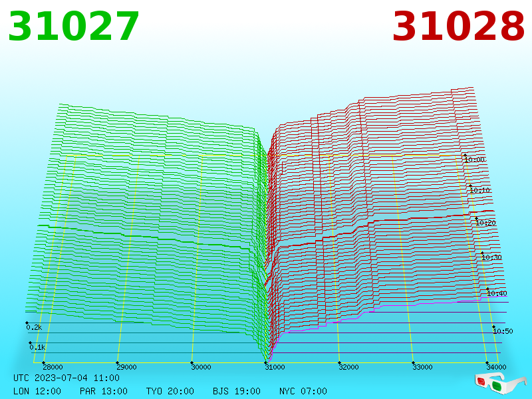Click the 32000 price axis label
The image size is (532, 399).
(348, 367)
